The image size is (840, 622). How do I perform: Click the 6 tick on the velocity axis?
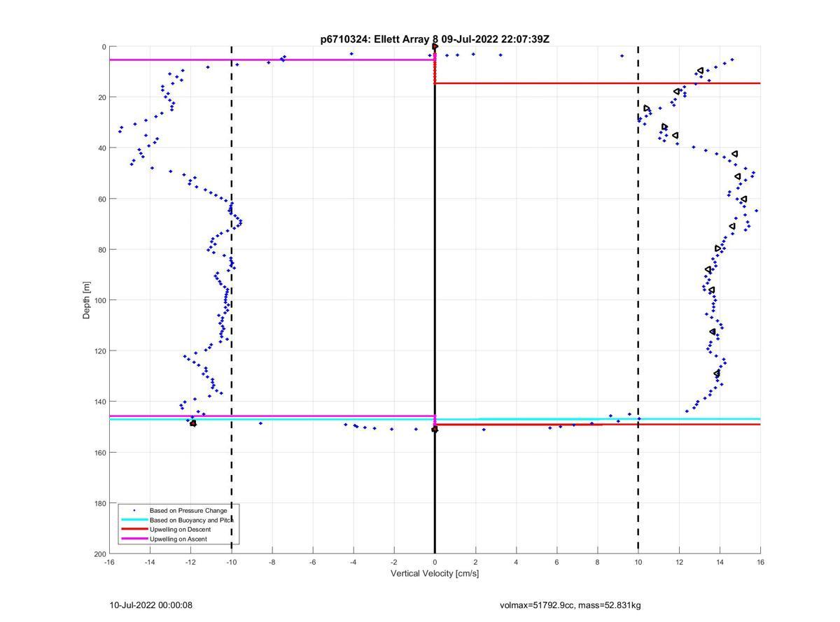[557, 562]
